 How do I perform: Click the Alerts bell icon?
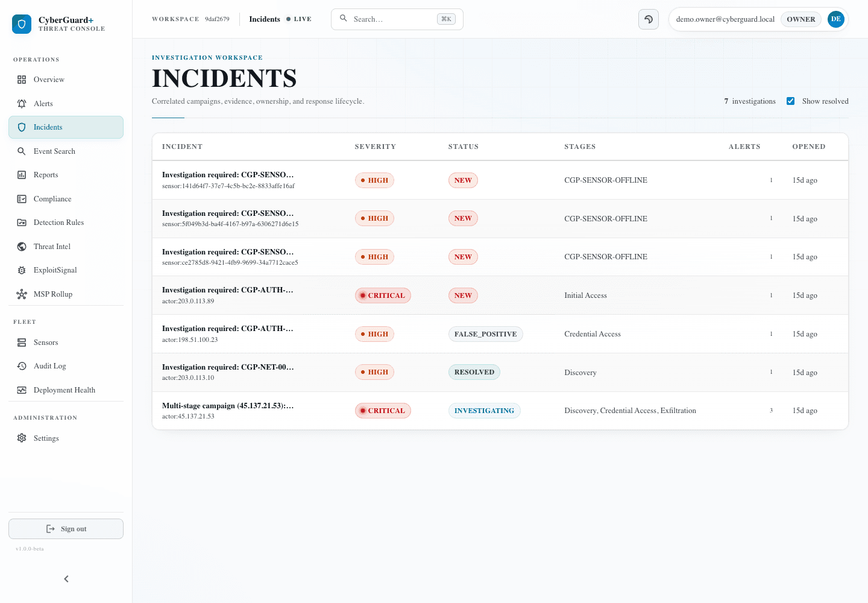[x=22, y=104]
